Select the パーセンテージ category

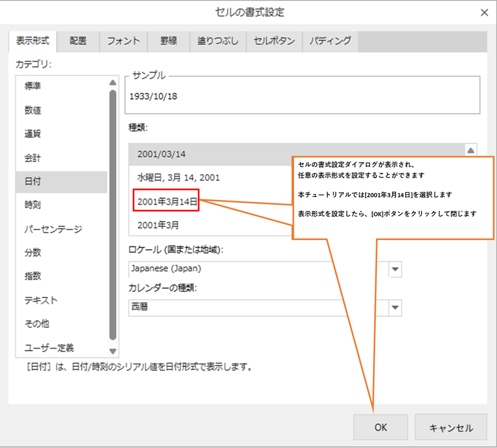[x=53, y=229]
